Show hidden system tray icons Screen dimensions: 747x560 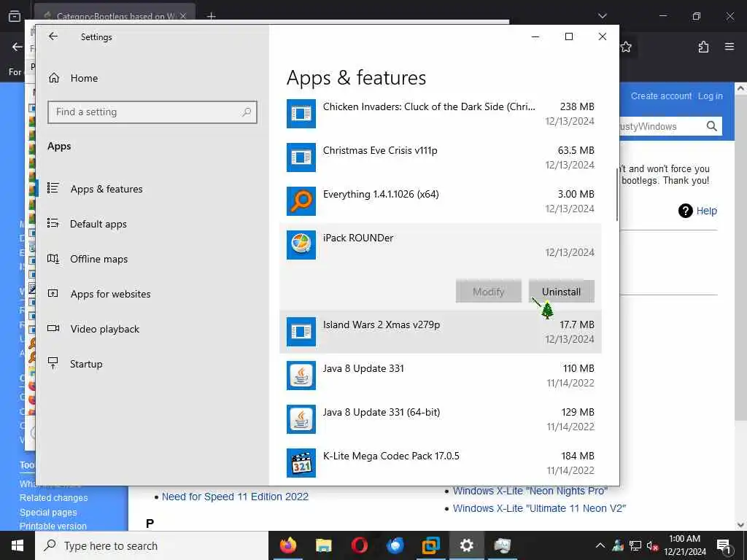(600, 545)
